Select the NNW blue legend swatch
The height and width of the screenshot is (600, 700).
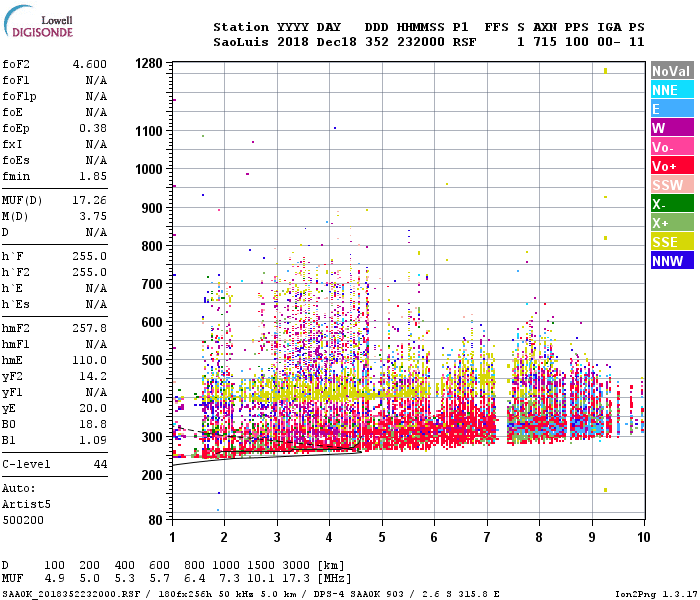672,260
